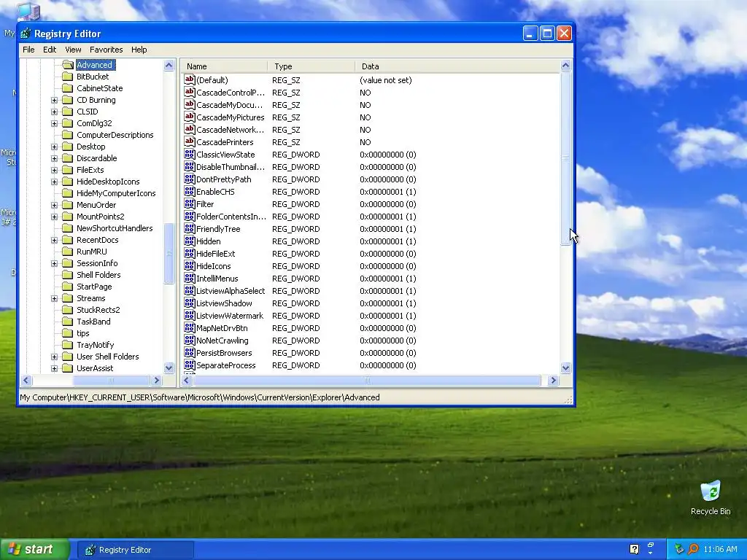The width and height of the screenshot is (747, 560).
Task: Click the DWORD icon beside NoNetCrawling
Action: (x=190, y=340)
